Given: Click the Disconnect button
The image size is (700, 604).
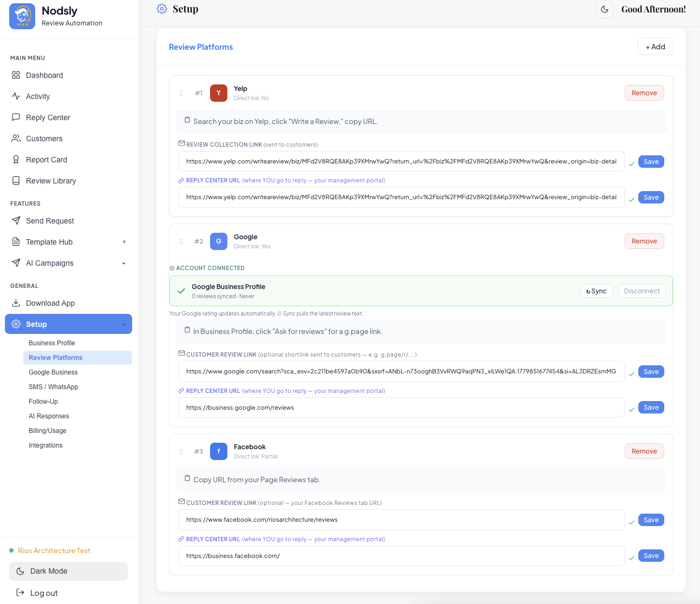Looking at the screenshot, I should (x=642, y=291).
